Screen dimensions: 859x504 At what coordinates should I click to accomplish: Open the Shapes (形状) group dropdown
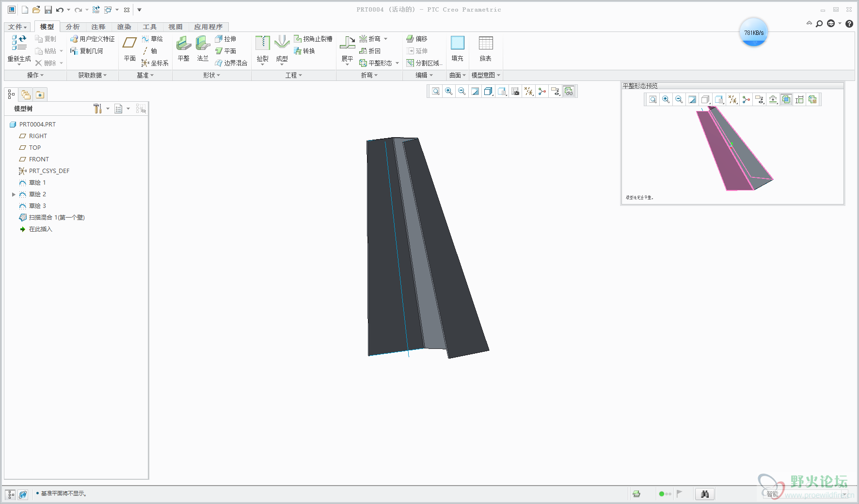(211, 75)
